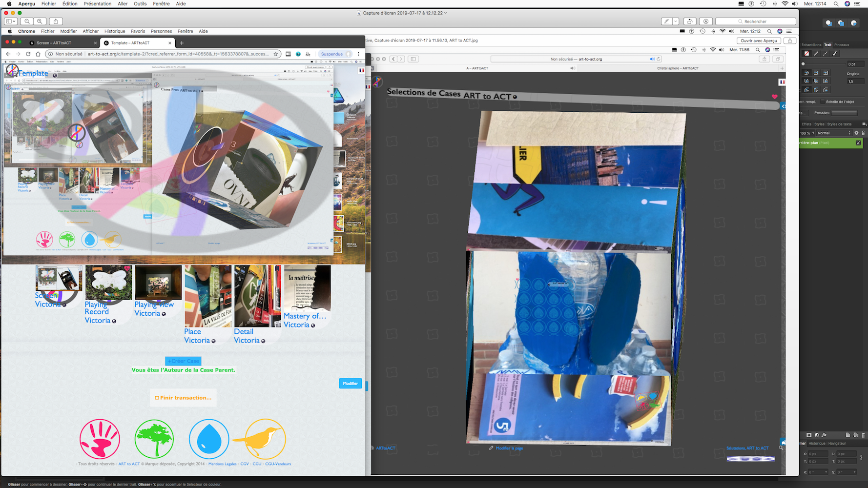This screenshot has height=488, width=868.
Task: Click the Rechercher search field
Action: click(756, 21)
